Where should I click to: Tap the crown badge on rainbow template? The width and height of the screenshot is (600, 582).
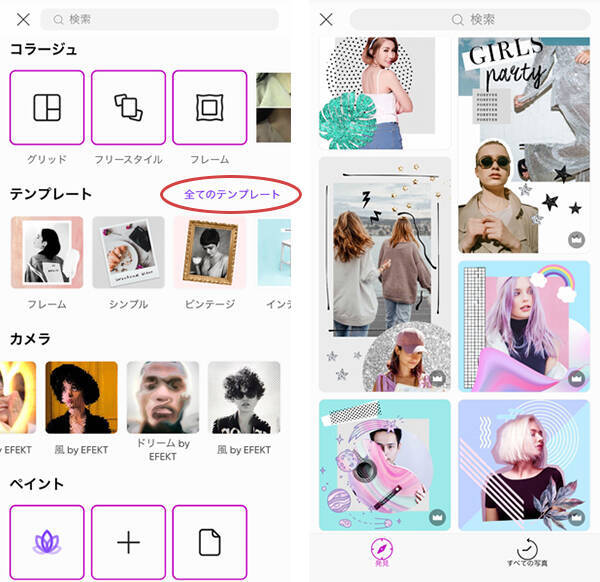point(576,378)
